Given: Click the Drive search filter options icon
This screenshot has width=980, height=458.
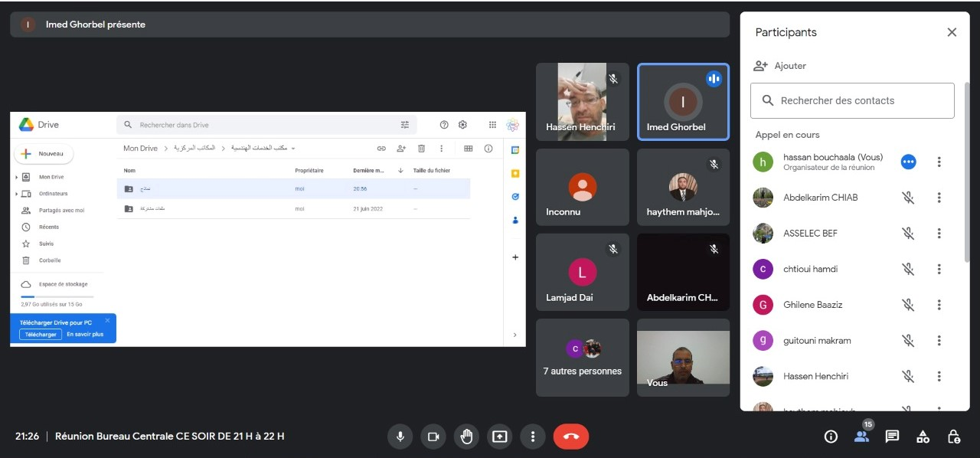Looking at the screenshot, I should point(405,125).
